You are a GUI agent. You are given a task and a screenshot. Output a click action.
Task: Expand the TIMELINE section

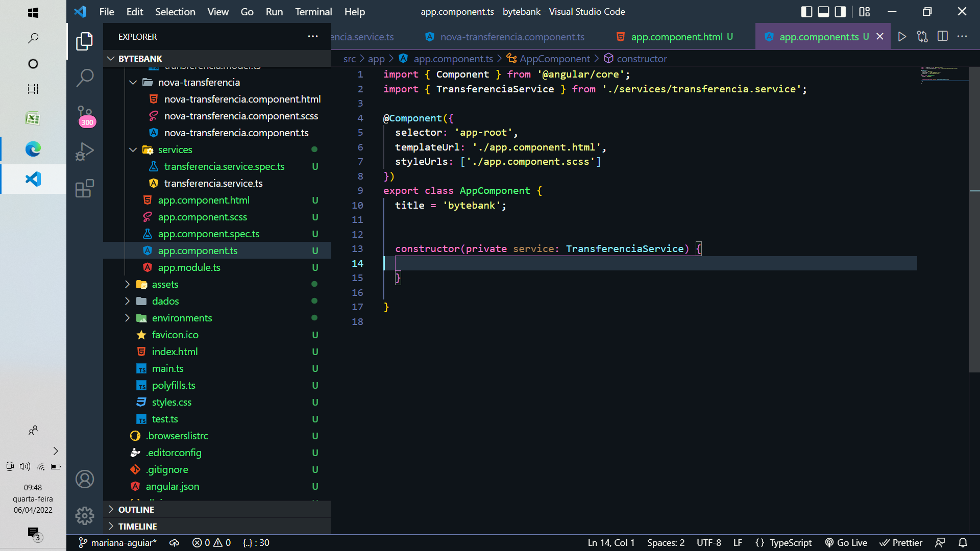(x=217, y=527)
